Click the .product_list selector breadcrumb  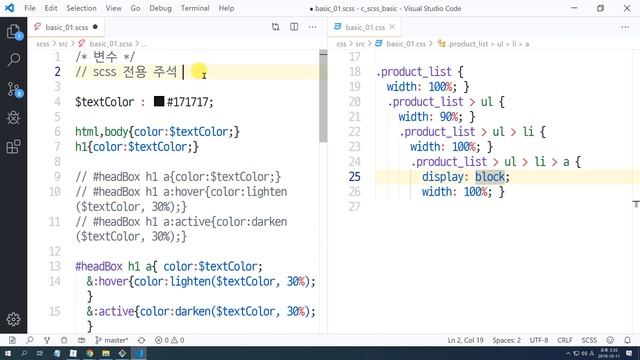[x=468, y=44]
